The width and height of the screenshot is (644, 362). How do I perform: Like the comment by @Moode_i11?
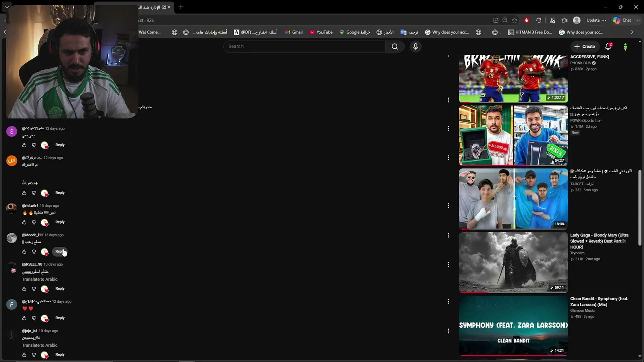coord(24,252)
